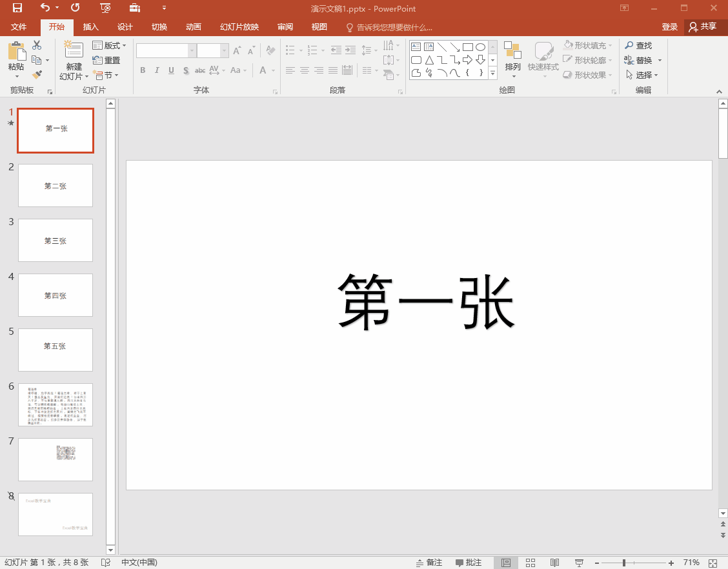Click Clear All Formatting icon

270,50
